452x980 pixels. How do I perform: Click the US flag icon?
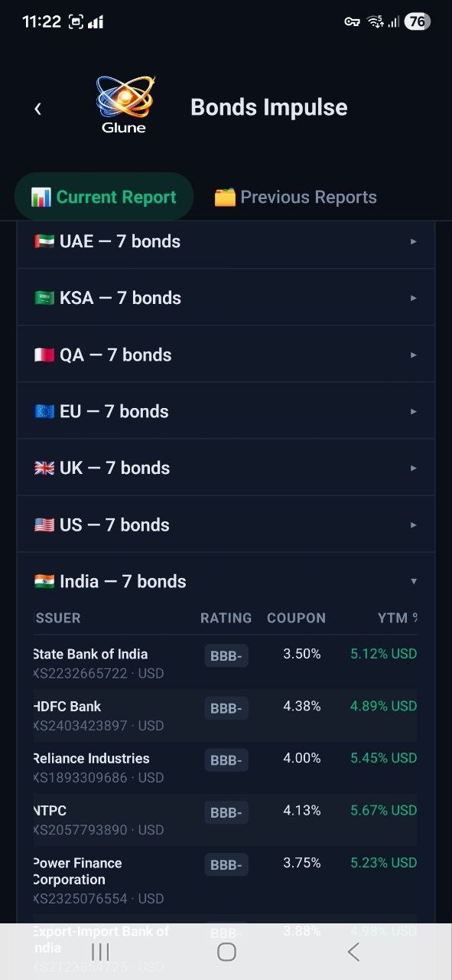(45, 524)
